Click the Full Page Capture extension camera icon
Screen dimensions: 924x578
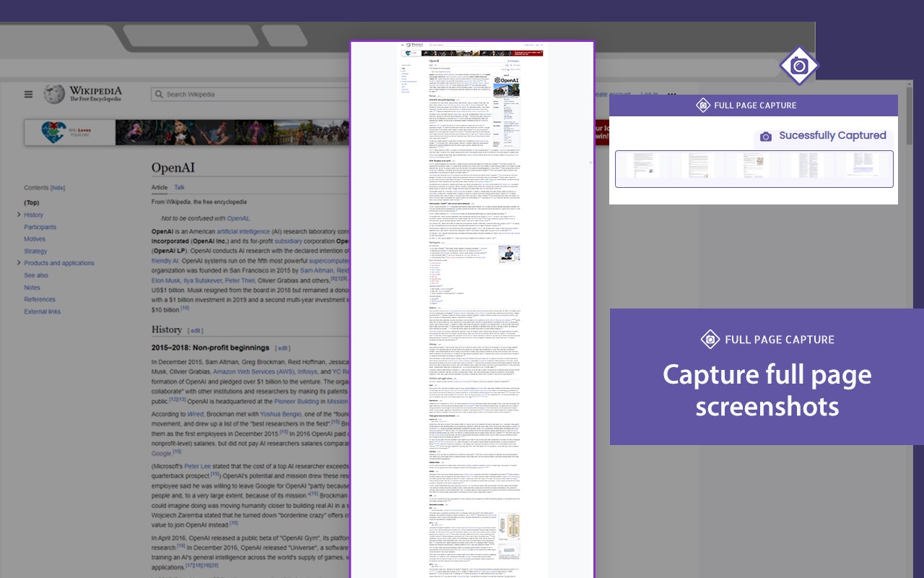pos(799,66)
